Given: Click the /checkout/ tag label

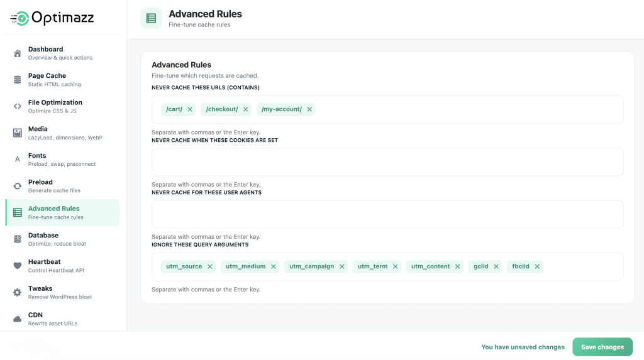Looking at the screenshot, I should pos(222,109).
